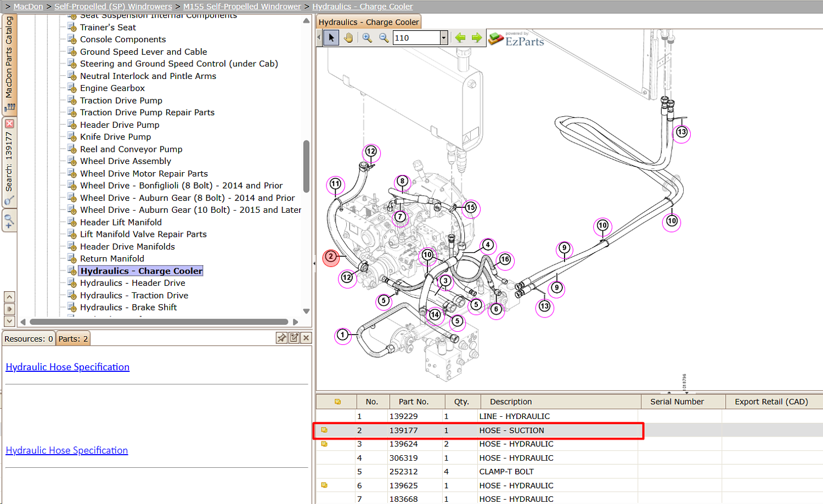Click the edit note icon in parts panel
Viewport: 823px width, 504px height.
[294, 338]
